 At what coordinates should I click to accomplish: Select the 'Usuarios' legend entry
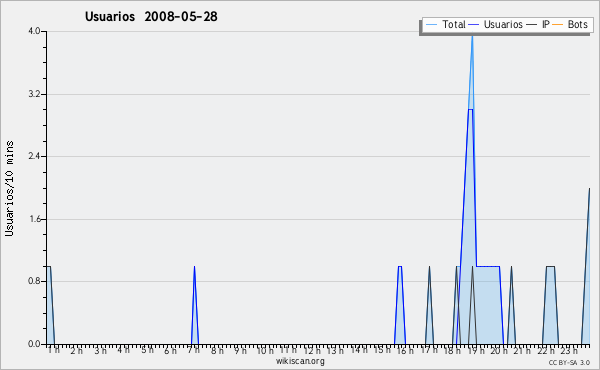(x=496, y=24)
